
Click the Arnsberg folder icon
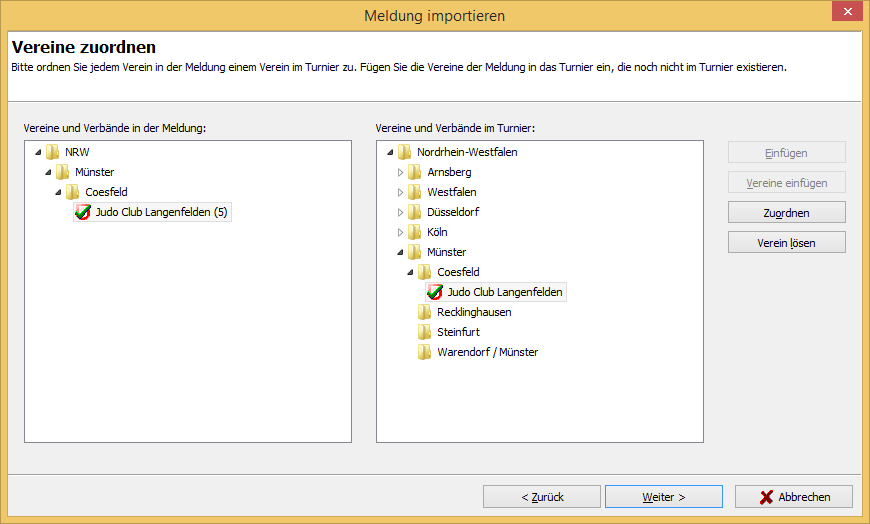(x=414, y=172)
